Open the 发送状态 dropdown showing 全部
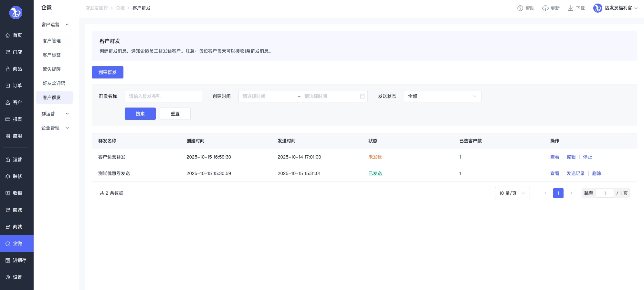This screenshot has width=644, height=290. (x=442, y=96)
